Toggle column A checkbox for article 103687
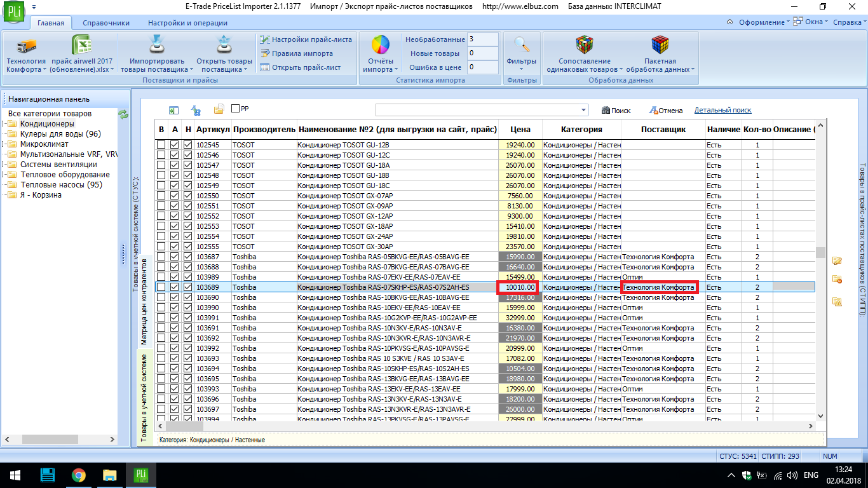This screenshot has height=488, width=868. [175, 257]
